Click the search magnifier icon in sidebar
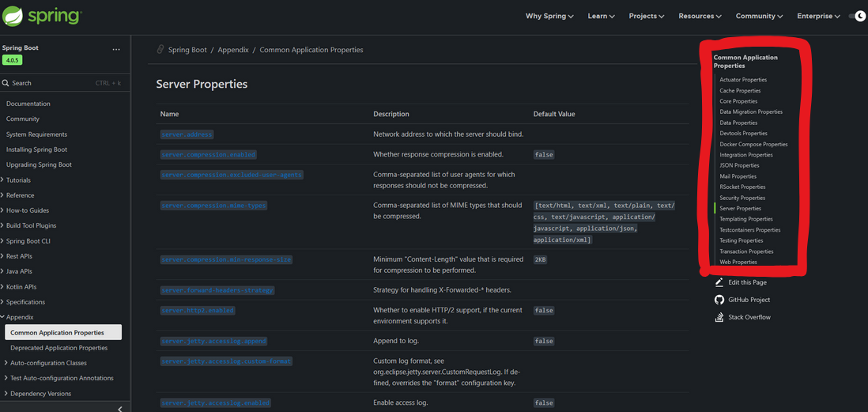The image size is (868, 412). click(6, 83)
